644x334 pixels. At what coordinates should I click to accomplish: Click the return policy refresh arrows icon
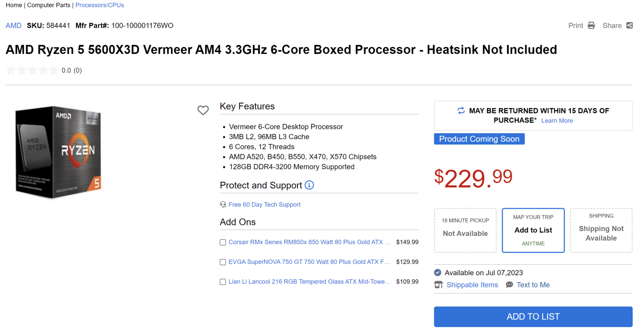[x=461, y=111]
